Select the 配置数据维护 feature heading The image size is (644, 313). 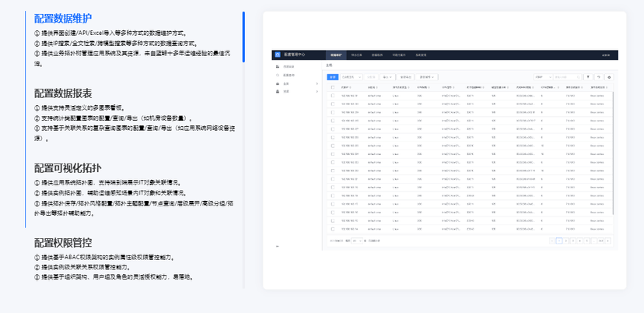pyautogui.click(x=63, y=19)
